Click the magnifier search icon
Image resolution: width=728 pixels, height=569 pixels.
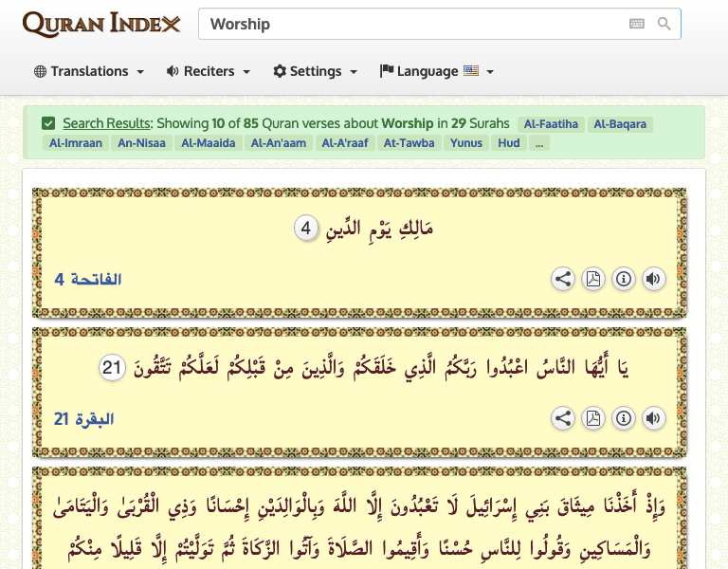point(664,24)
